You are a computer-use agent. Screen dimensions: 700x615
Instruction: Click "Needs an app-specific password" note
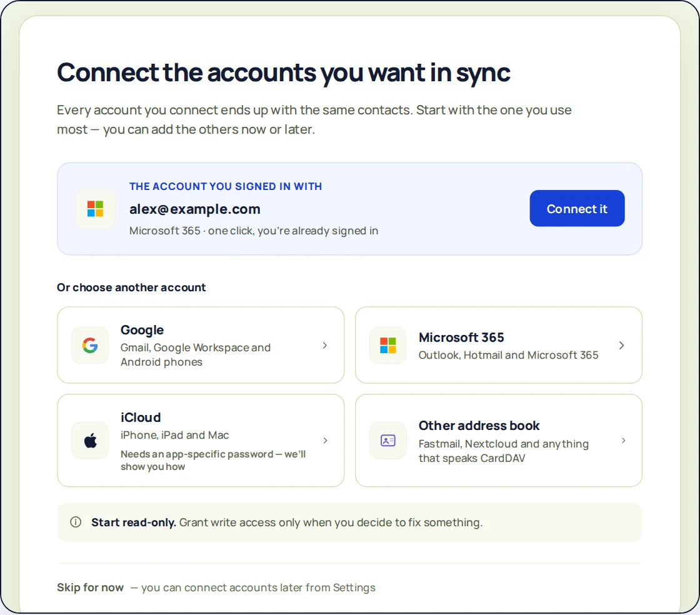click(x=213, y=460)
